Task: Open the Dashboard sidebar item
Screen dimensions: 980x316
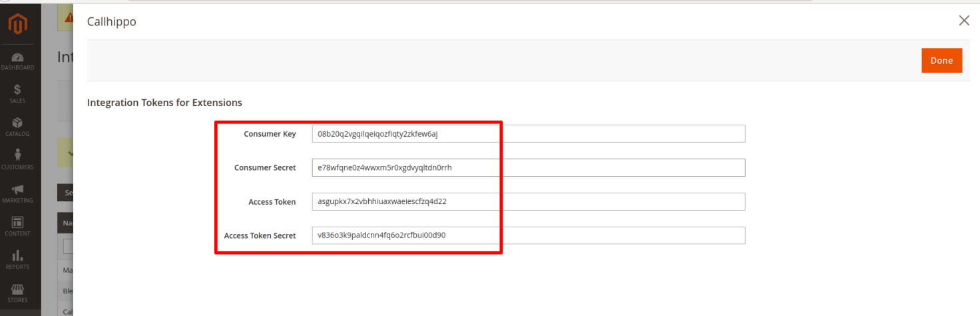Action: [x=18, y=61]
